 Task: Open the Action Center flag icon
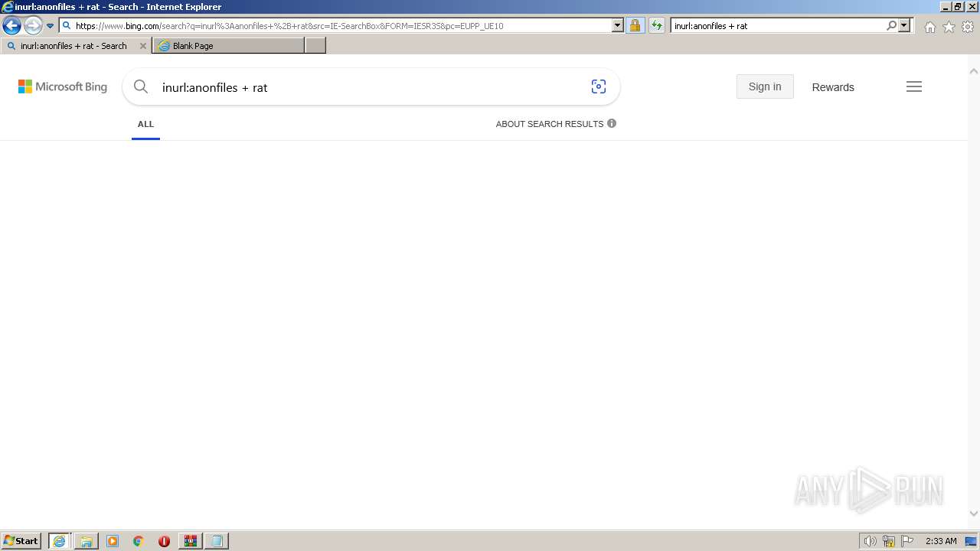click(x=907, y=541)
